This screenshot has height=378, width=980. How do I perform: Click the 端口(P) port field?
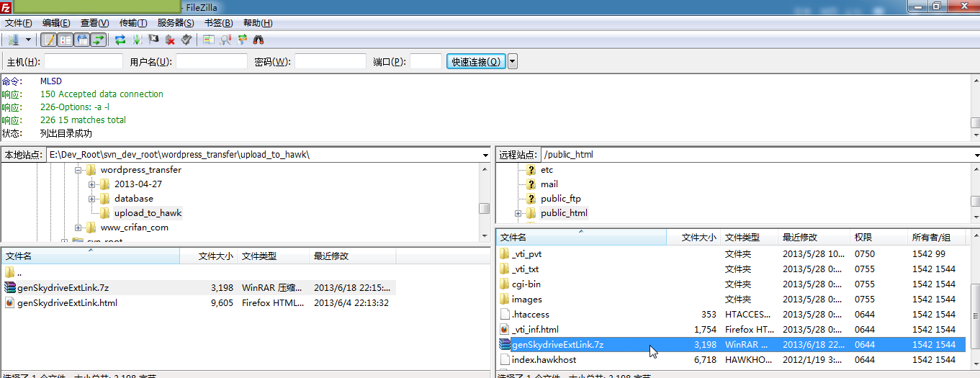tap(426, 61)
